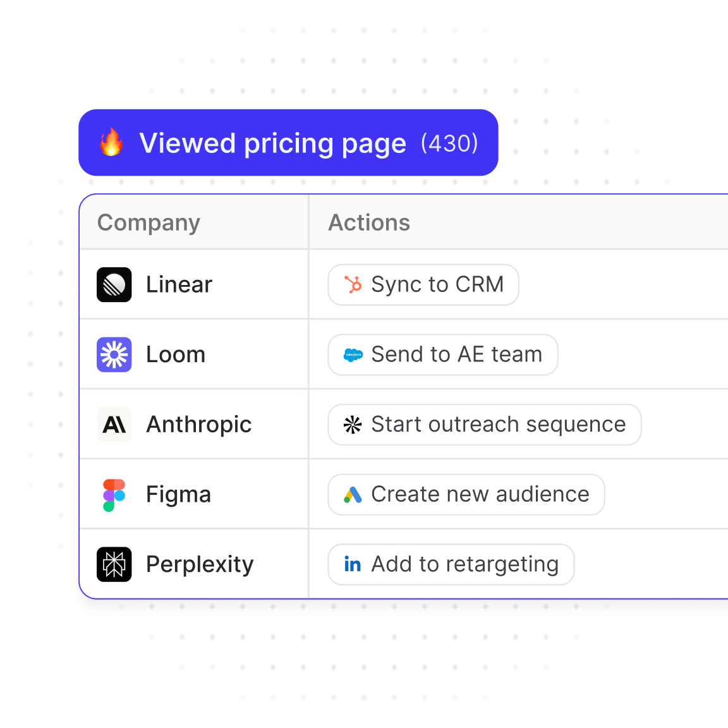728x728 pixels.
Task: Select the Linear company name
Action: tap(179, 284)
